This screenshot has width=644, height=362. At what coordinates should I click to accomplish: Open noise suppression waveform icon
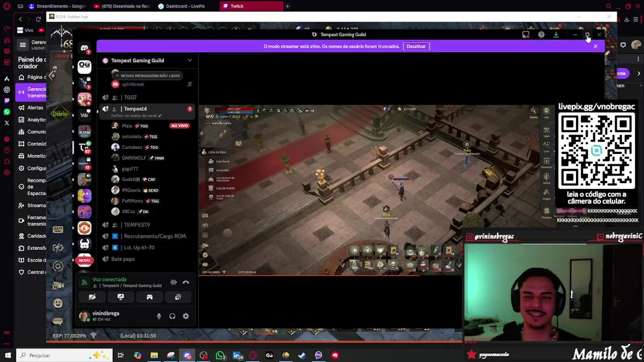pyautogui.click(x=174, y=283)
